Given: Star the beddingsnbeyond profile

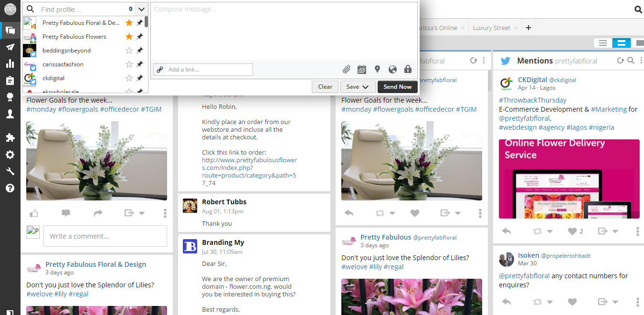Looking at the screenshot, I should click(129, 50).
